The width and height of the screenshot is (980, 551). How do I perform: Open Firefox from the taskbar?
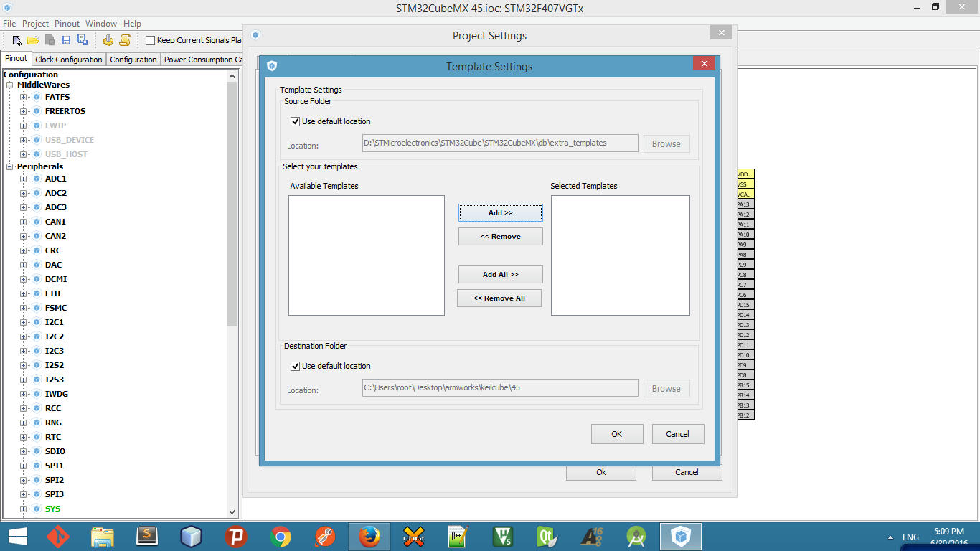click(x=369, y=537)
